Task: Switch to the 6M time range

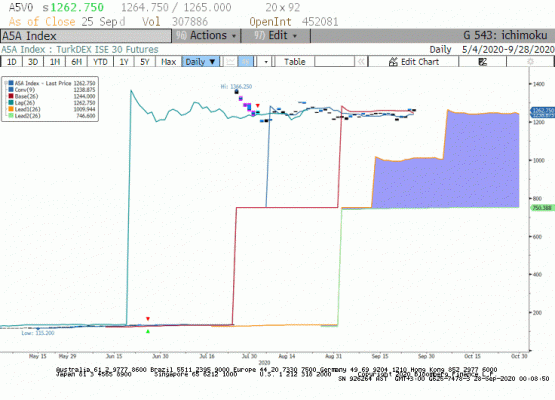Action: 76,62
